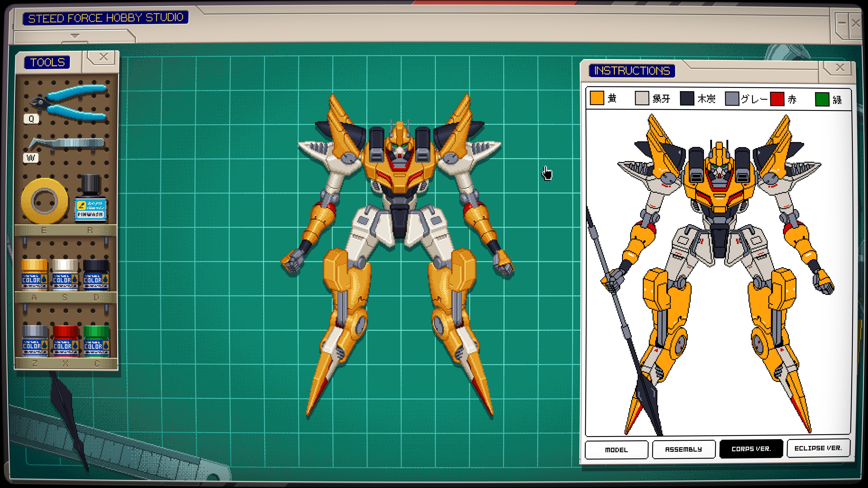Click the yellow color legend swatch
This screenshot has height=488, width=868.
click(x=597, y=98)
